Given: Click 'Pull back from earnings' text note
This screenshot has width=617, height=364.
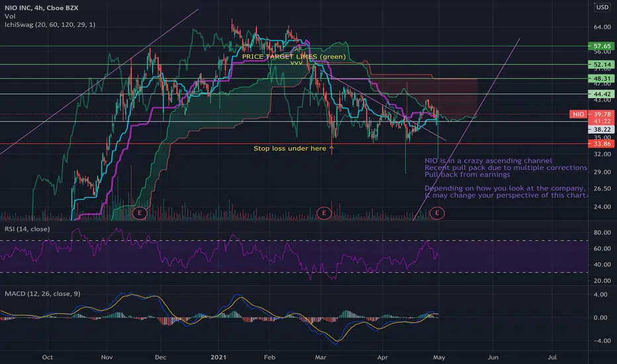Looking at the screenshot, I should click(467, 174).
